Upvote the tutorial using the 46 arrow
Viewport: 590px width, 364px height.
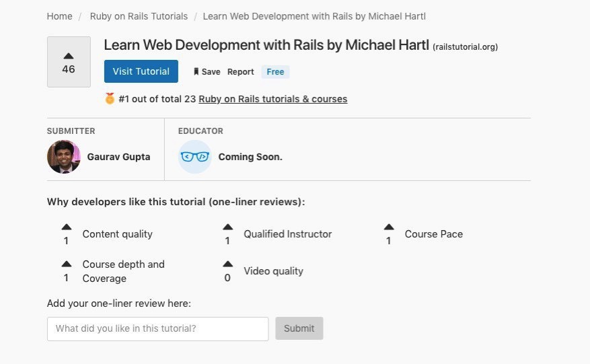click(x=69, y=57)
